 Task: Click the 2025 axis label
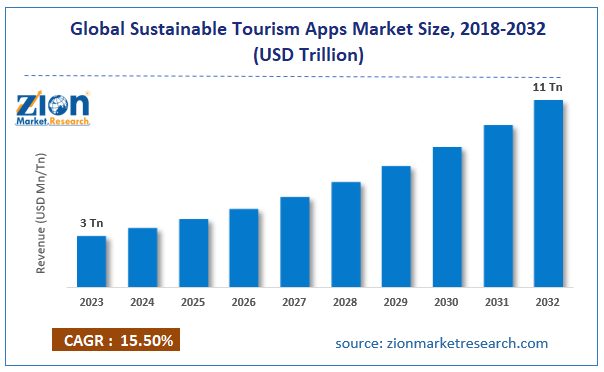pyautogui.click(x=193, y=302)
